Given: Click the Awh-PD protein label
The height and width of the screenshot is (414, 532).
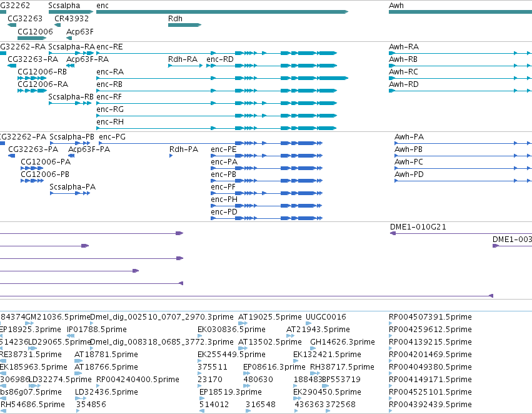Looking at the screenshot, I should coord(409,174).
